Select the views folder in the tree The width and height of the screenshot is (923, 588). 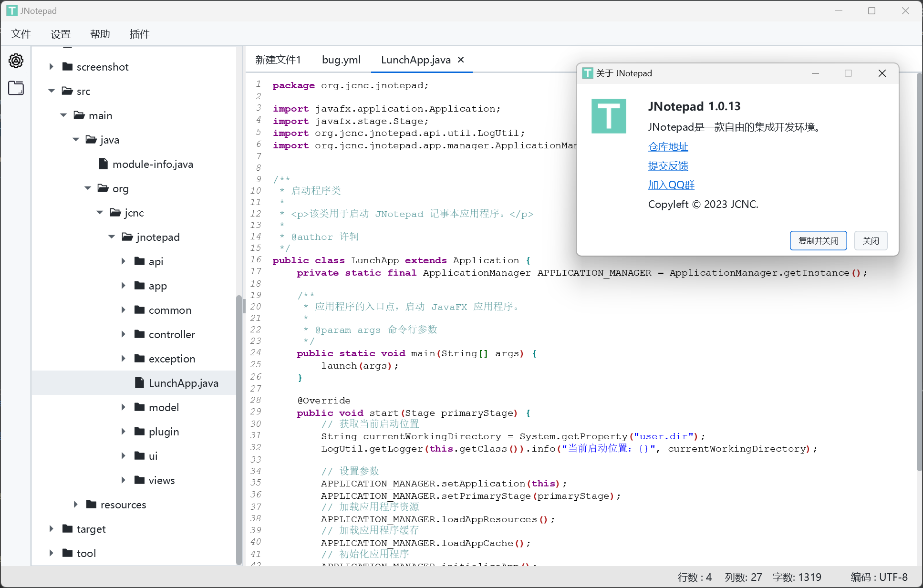161,480
